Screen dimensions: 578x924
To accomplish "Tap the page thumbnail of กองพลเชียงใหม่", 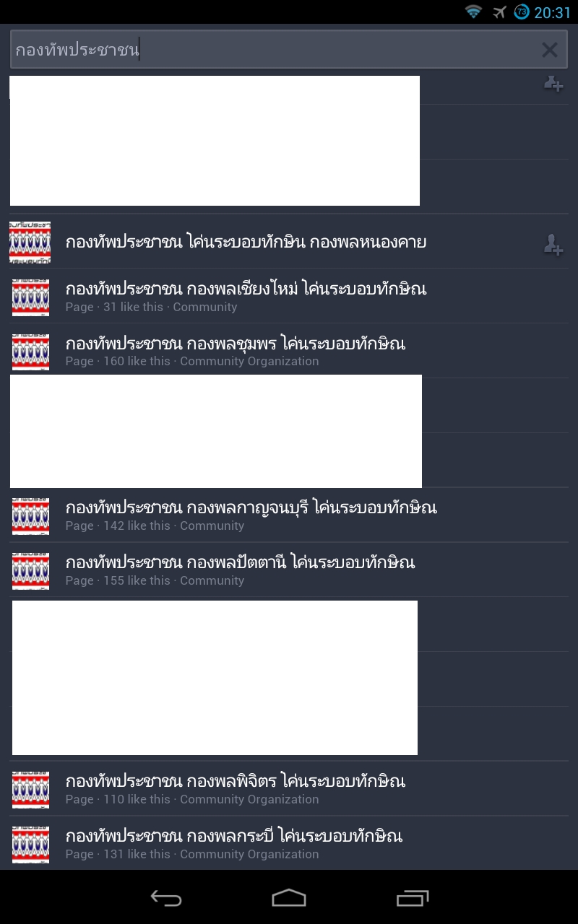I will coord(31,297).
